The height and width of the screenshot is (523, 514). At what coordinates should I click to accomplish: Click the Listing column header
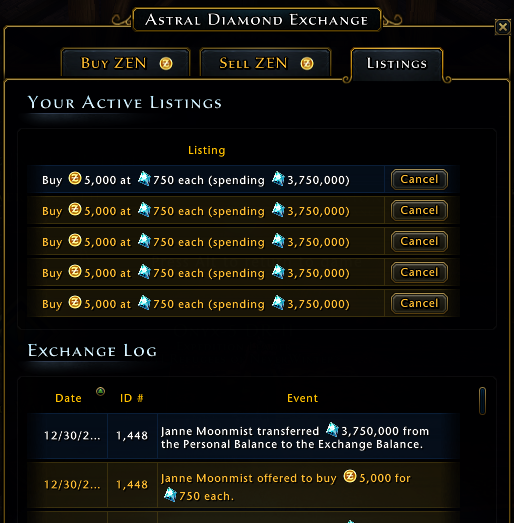[x=206, y=150]
